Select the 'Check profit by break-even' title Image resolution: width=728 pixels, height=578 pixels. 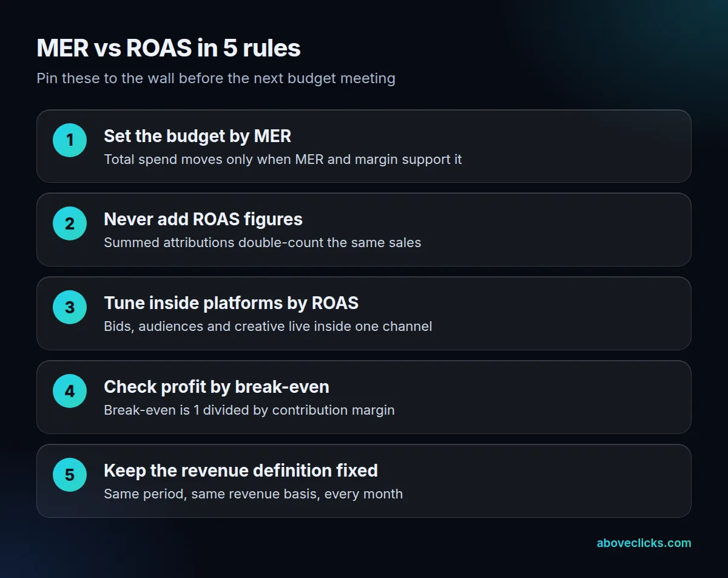pos(217,387)
